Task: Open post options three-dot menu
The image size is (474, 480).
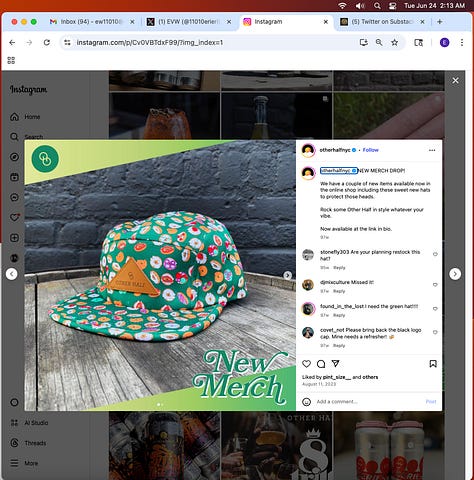Action: 432,150
